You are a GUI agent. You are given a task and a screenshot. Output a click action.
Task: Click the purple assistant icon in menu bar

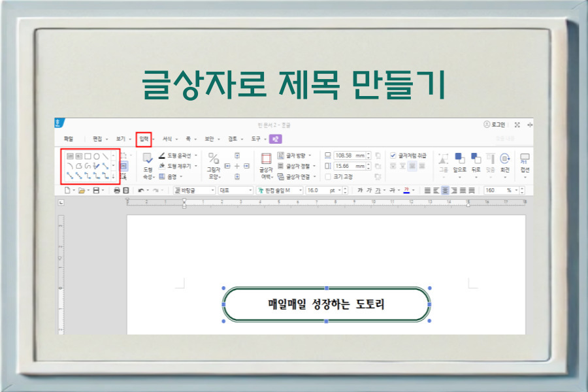[x=276, y=139]
